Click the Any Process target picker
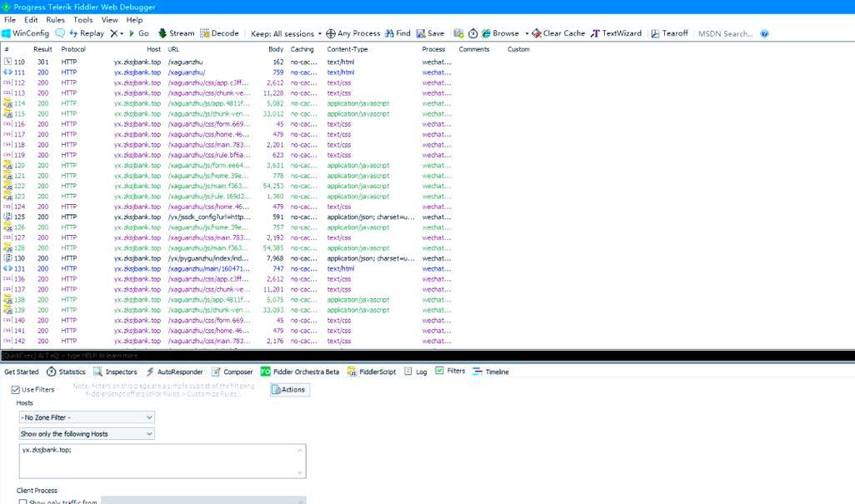The width and height of the screenshot is (855, 504). (352, 33)
